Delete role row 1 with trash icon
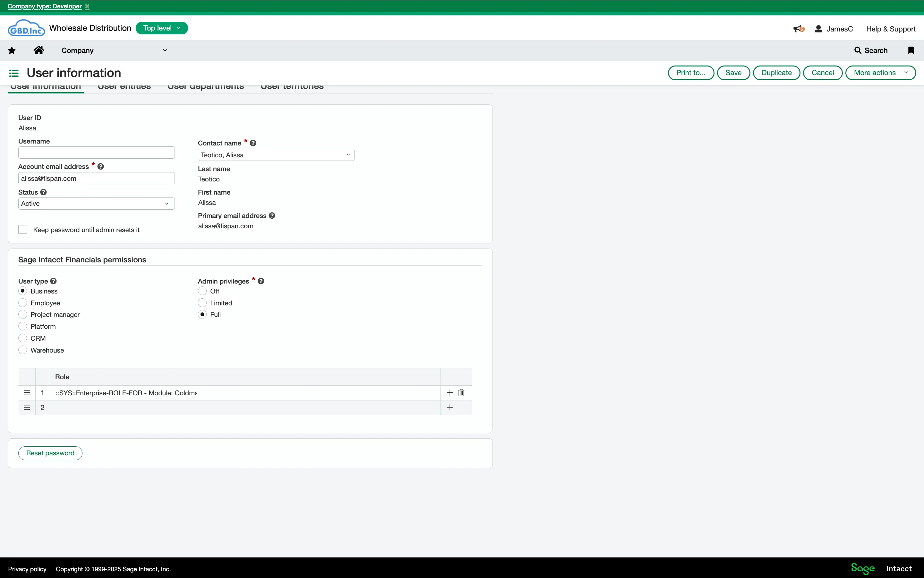This screenshot has height=578, width=924. (x=461, y=393)
